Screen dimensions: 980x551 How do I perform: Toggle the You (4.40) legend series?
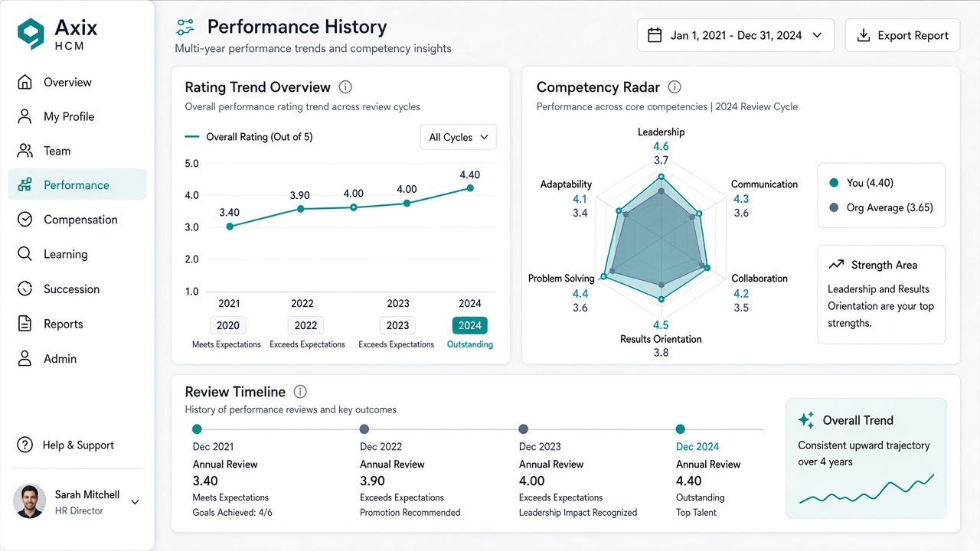pos(861,183)
